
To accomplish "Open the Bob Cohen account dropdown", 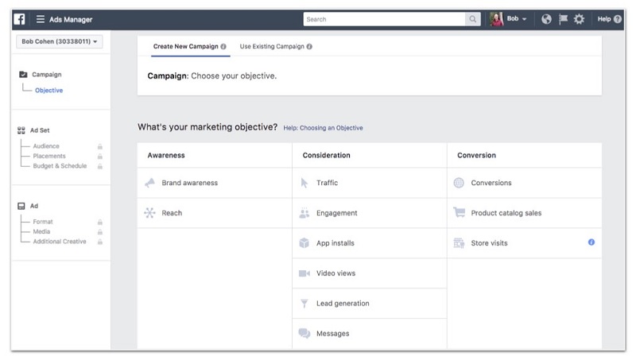I will 59,41.
